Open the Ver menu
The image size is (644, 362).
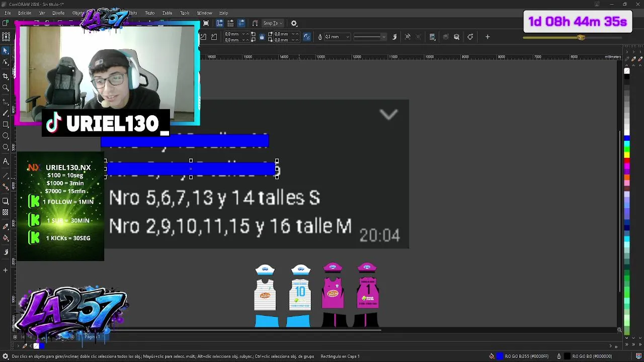(42, 13)
